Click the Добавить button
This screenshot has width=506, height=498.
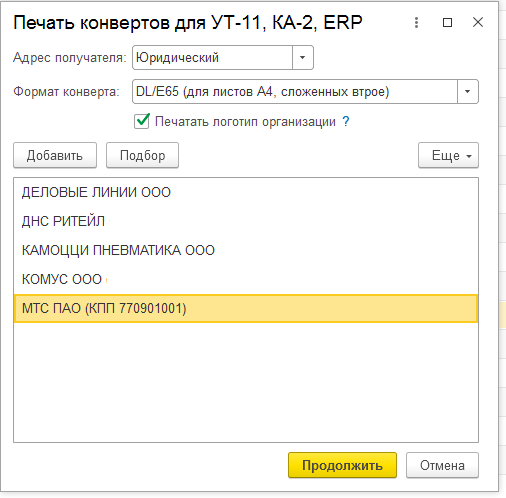click(x=55, y=155)
